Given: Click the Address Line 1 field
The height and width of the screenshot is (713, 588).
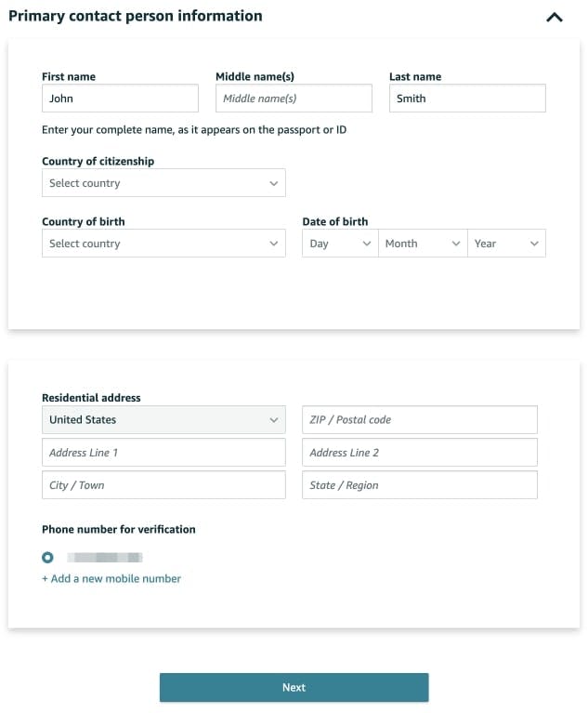Looking at the screenshot, I should tap(163, 453).
